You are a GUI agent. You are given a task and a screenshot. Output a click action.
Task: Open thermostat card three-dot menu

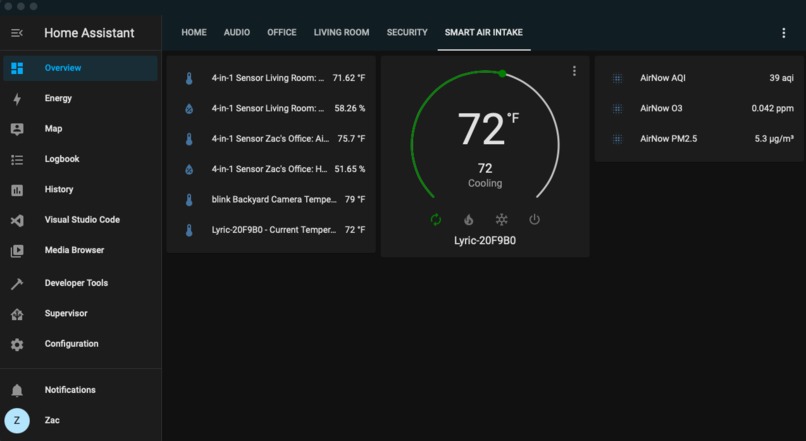tap(574, 71)
